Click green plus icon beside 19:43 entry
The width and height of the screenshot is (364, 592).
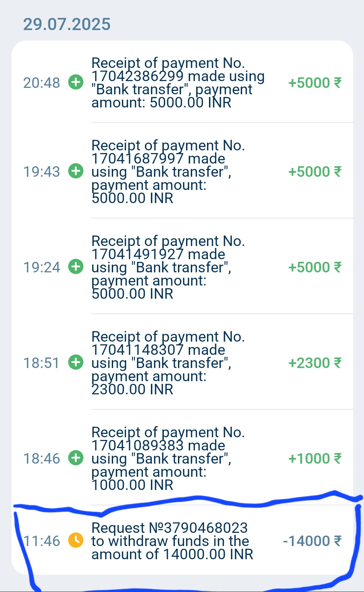[76, 171]
